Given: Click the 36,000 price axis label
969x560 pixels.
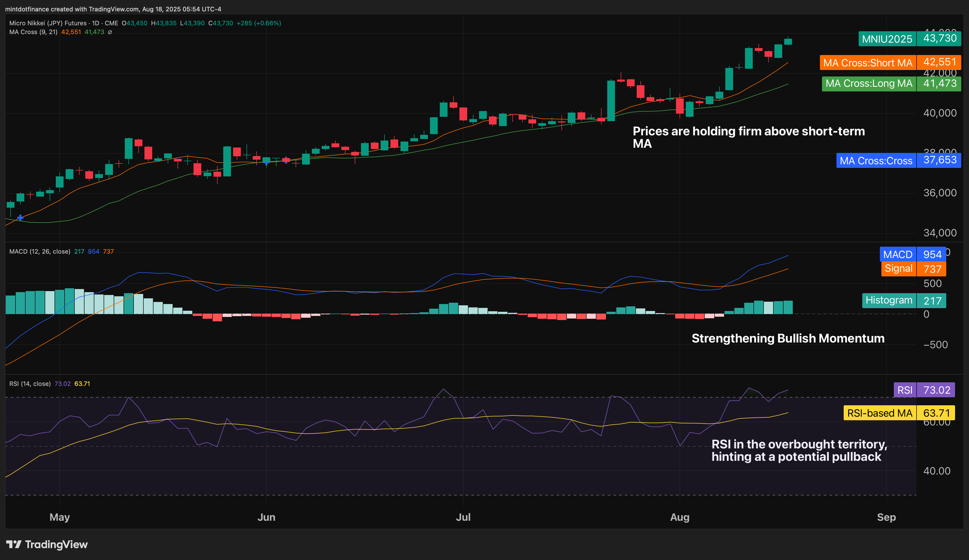Looking at the screenshot, I should (940, 193).
